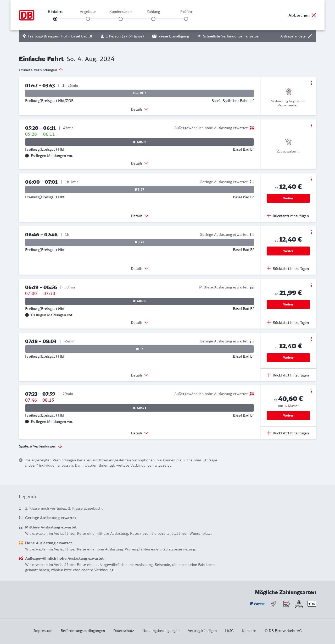Click the alert icon on IC 60408 Meldungen
Viewport: 335px width, 644px height.
click(x=27, y=315)
